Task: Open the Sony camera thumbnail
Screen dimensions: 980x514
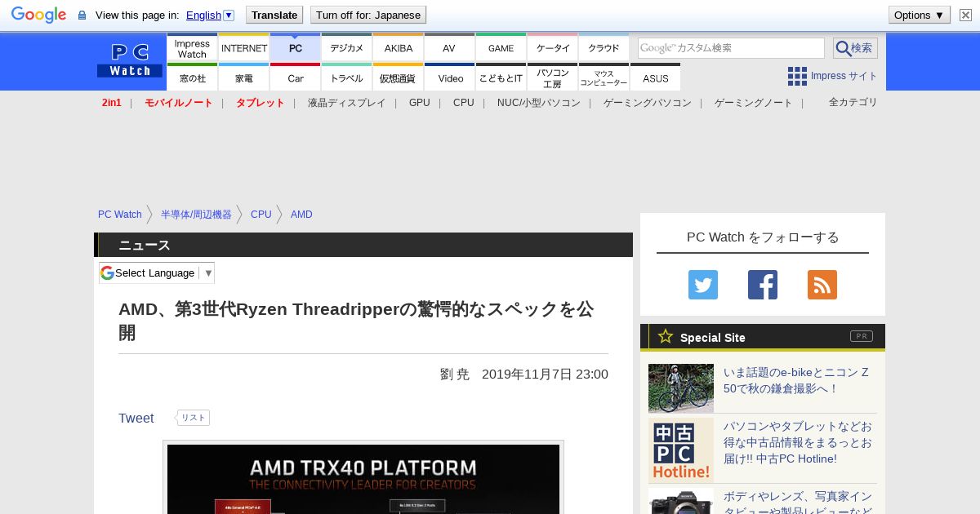Action: (x=681, y=501)
